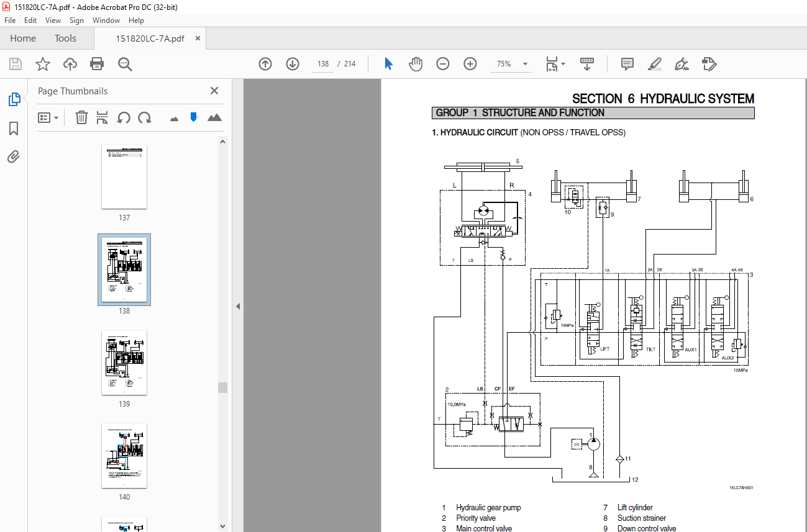This screenshot has width=807, height=532.
Task: Click the thumbnails scrollbar up arrow
Action: (222, 142)
